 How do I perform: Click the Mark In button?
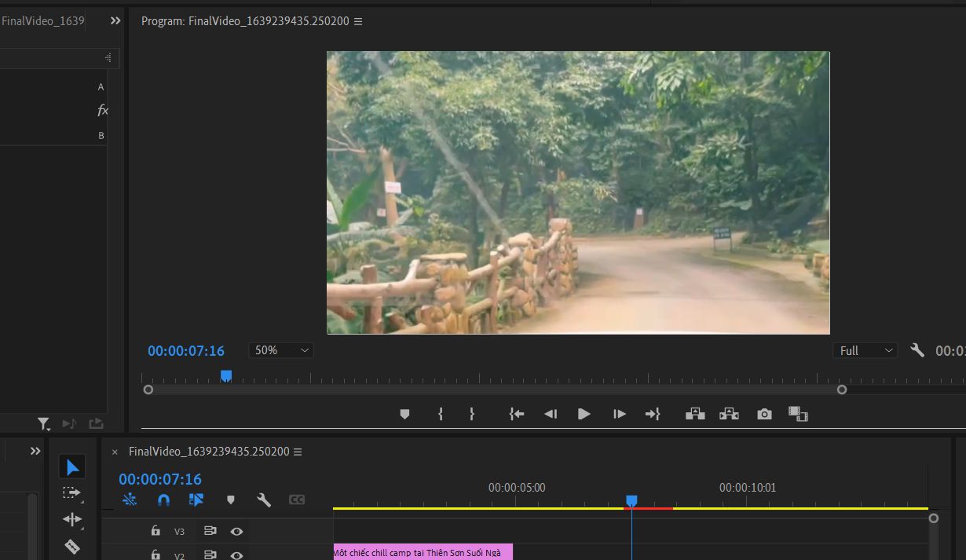point(441,414)
